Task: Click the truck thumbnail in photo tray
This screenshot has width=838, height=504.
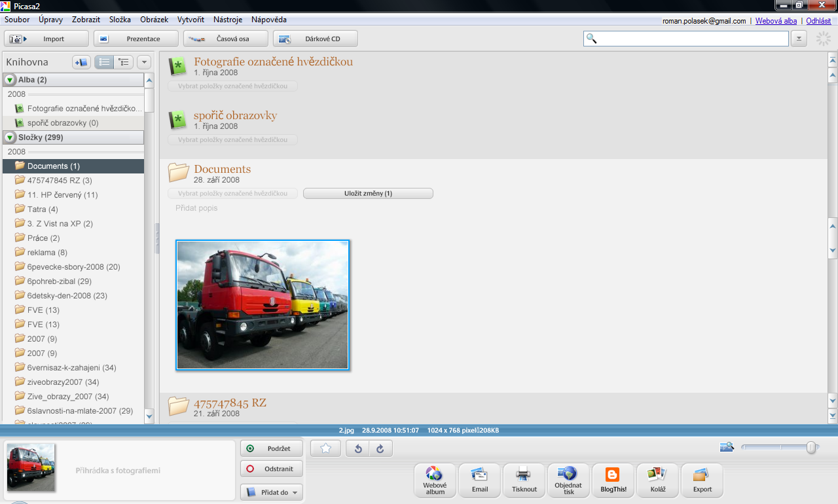Action: click(x=31, y=467)
